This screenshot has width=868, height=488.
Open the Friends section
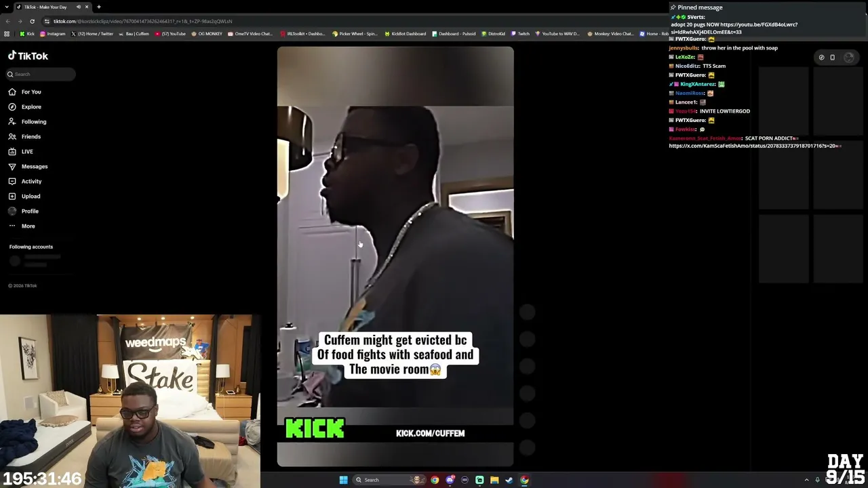[x=24, y=137]
